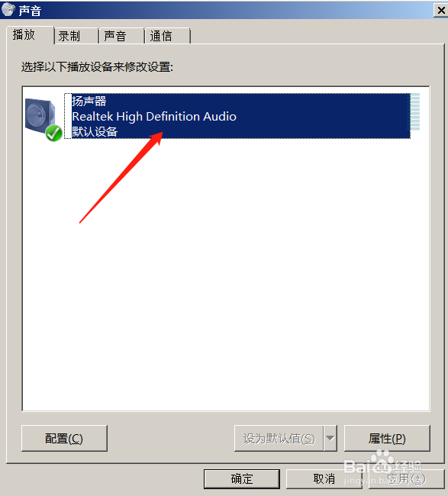The image size is (448, 496).
Task: Click the green default checkmark badge
Action: pyautogui.click(x=53, y=134)
